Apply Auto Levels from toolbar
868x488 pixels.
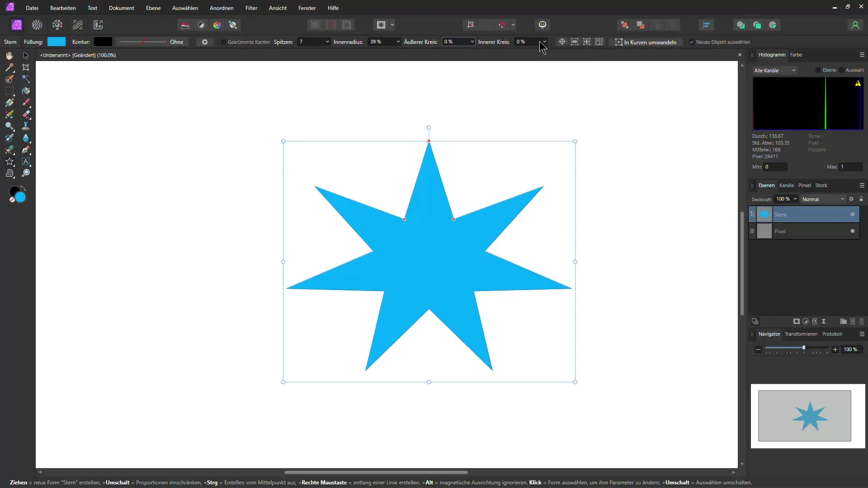[185, 25]
